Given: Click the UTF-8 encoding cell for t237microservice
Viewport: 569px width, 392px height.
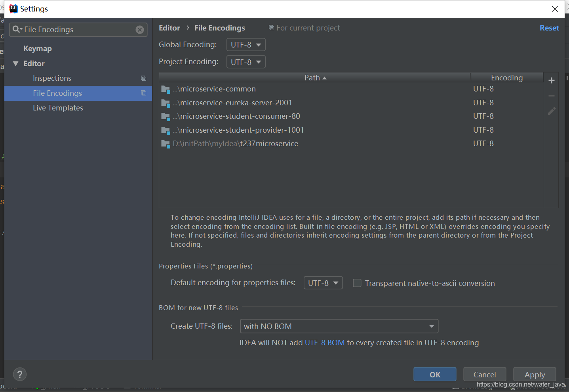Looking at the screenshot, I should [x=483, y=144].
